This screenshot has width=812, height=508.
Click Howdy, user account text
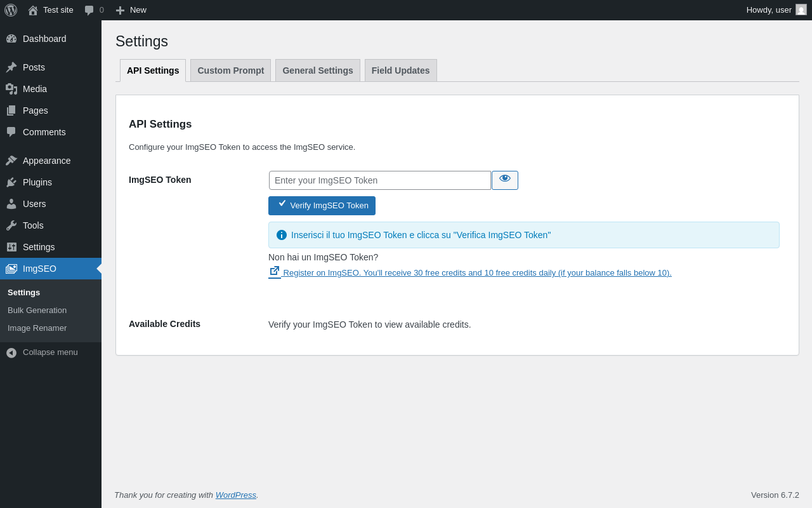point(769,10)
